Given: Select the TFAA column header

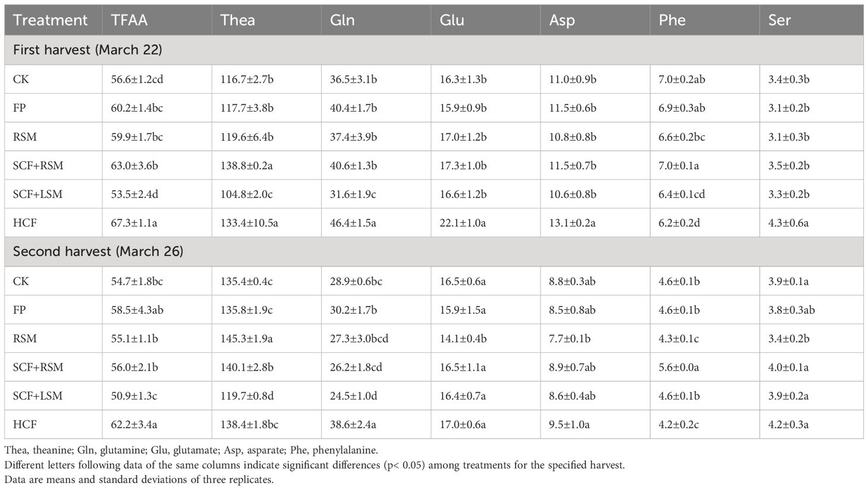Looking at the screenshot, I should 157,20.
